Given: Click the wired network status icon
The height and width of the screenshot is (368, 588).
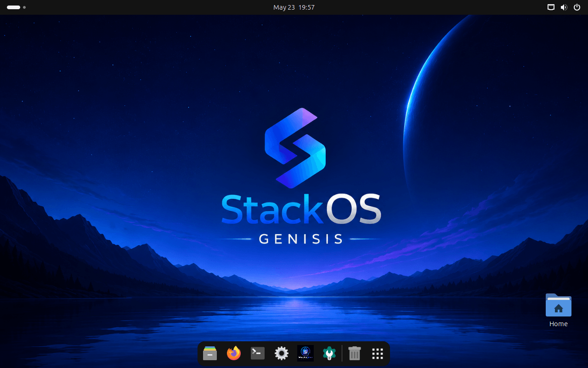Looking at the screenshot, I should click(x=551, y=7).
